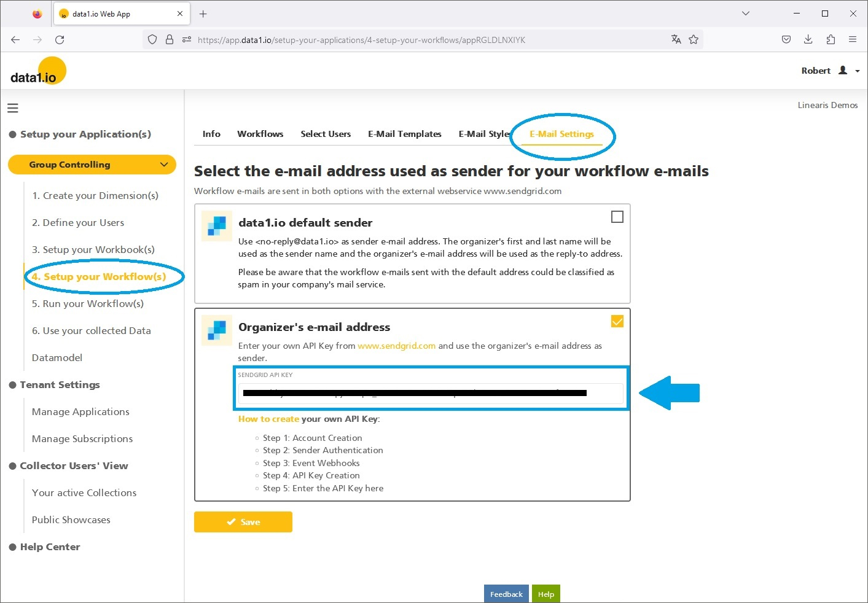The image size is (868, 603).
Task: Switch to the Select Users tab
Action: 326,134
